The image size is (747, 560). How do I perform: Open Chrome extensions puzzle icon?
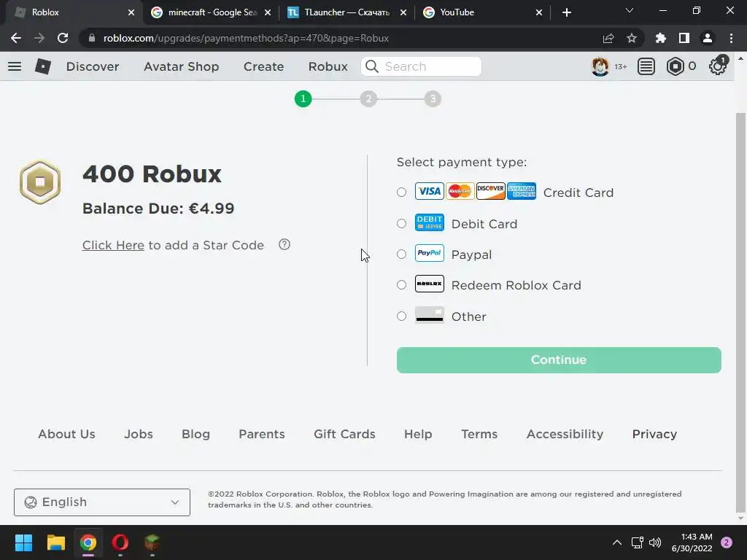(661, 38)
